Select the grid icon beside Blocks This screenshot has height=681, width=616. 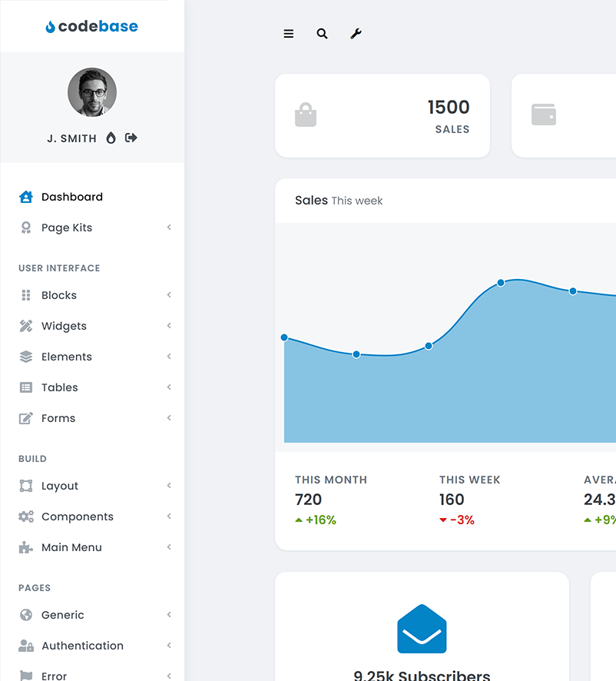(x=25, y=295)
